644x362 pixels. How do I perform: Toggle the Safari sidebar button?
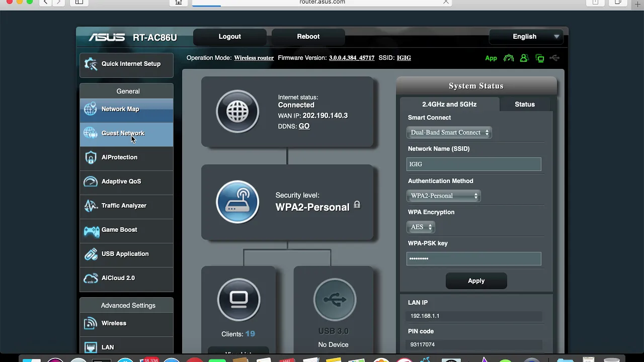pos(79,2)
